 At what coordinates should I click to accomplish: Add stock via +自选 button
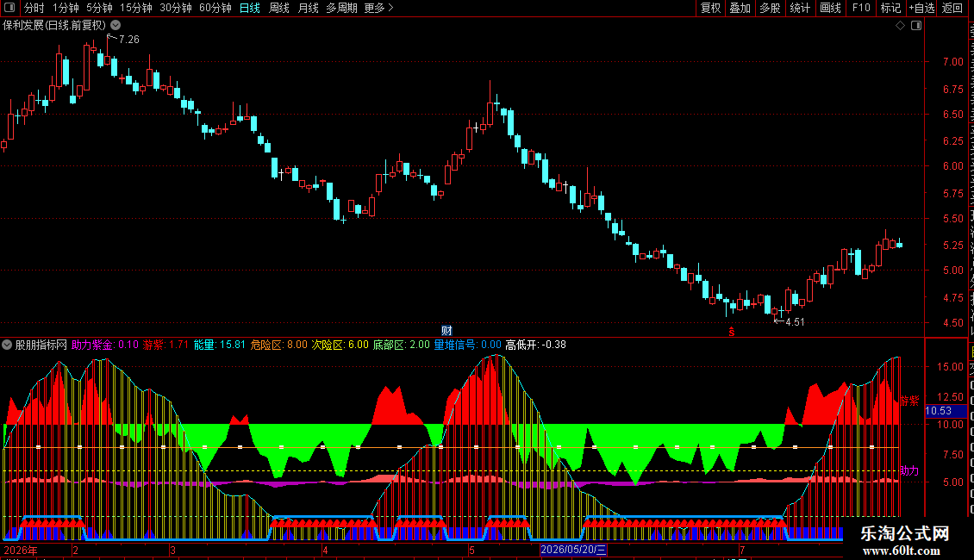point(921,8)
